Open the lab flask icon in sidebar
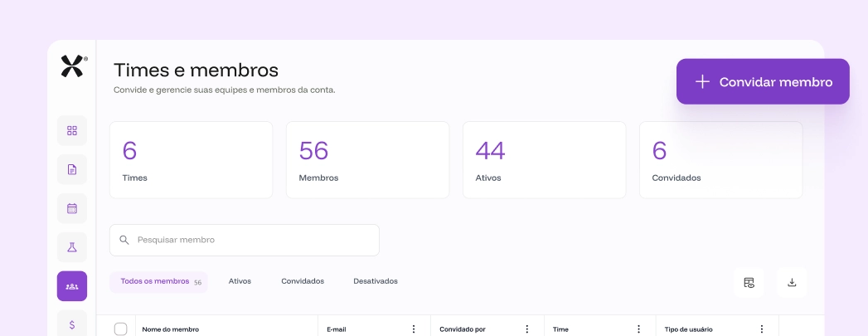Viewport: 868px width, 336px height. coord(72,247)
